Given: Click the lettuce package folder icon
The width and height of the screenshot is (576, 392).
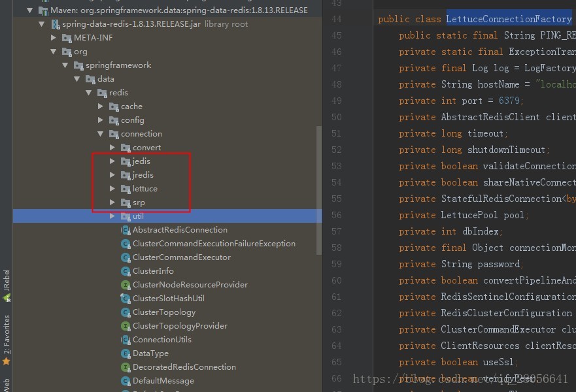Looking at the screenshot, I should pyautogui.click(x=126, y=189).
